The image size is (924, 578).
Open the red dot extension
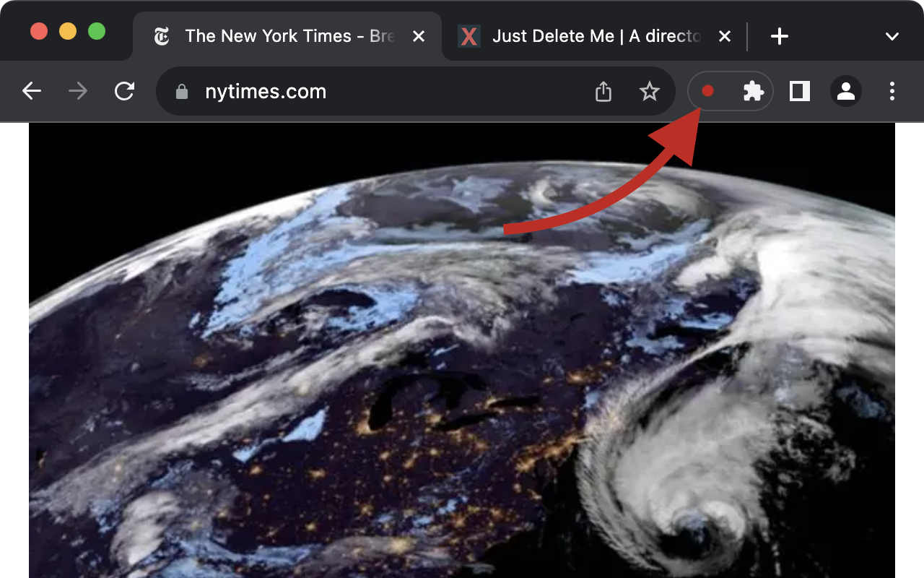pos(708,91)
